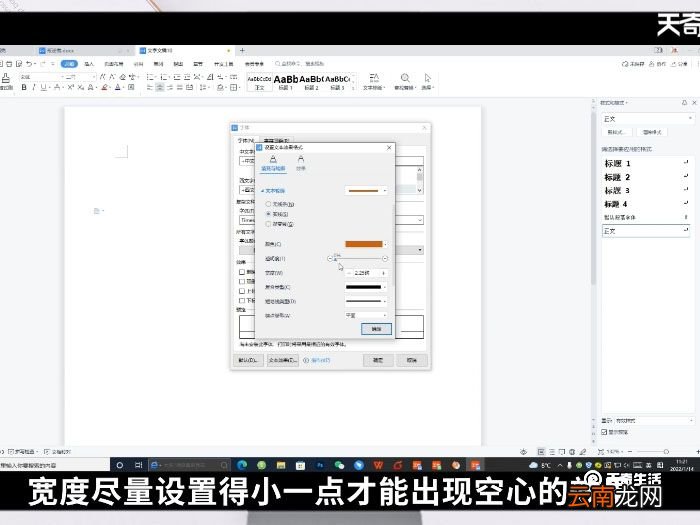Click the Task View taskbar icon
700x525 pixels.
pyautogui.click(x=138, y=465)
